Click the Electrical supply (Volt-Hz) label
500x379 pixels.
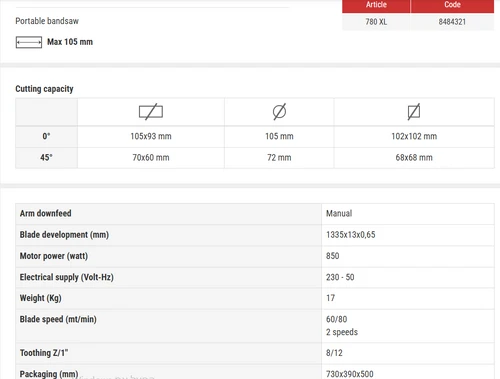tap(67, 277)
